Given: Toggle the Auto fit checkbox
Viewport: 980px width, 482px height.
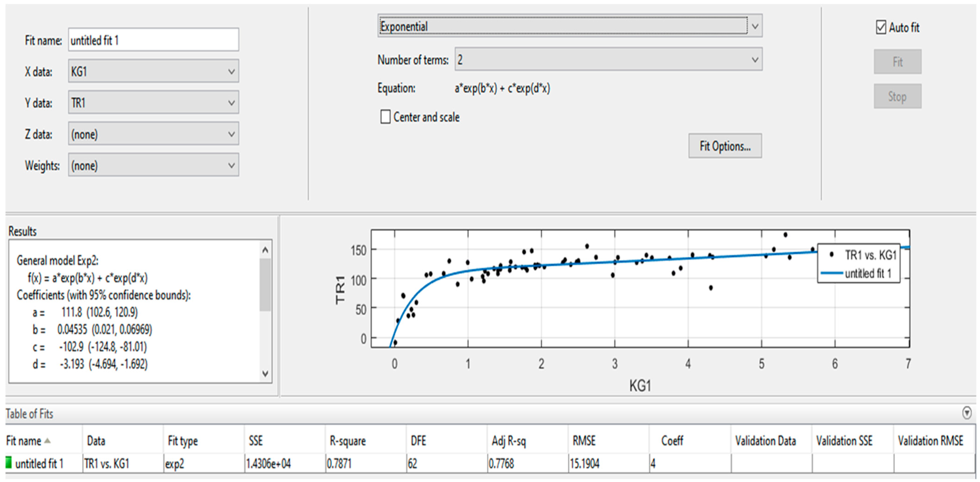Looking at the screenshot, I should point(881,27).
